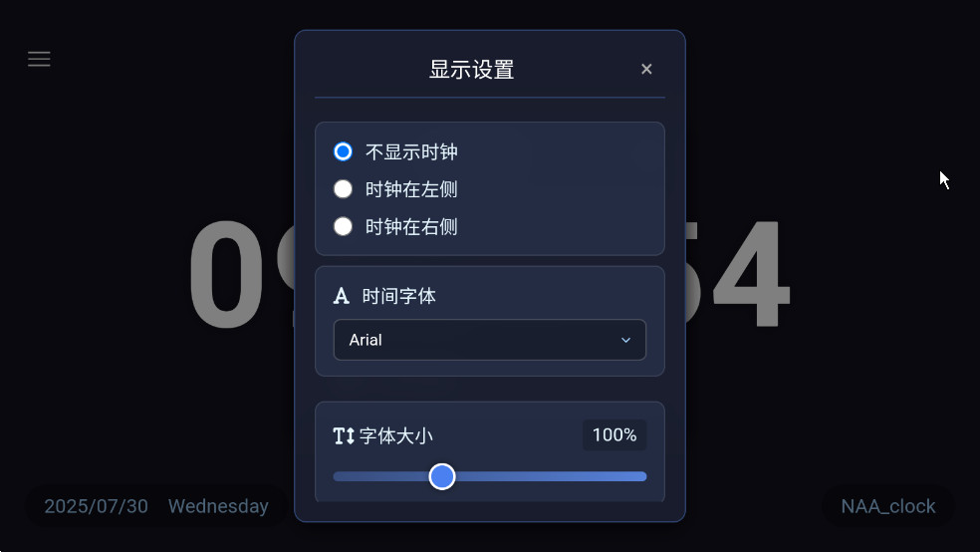Click the 时钟在左侧 label text
980x552 pixels.
tap(411, 189)
